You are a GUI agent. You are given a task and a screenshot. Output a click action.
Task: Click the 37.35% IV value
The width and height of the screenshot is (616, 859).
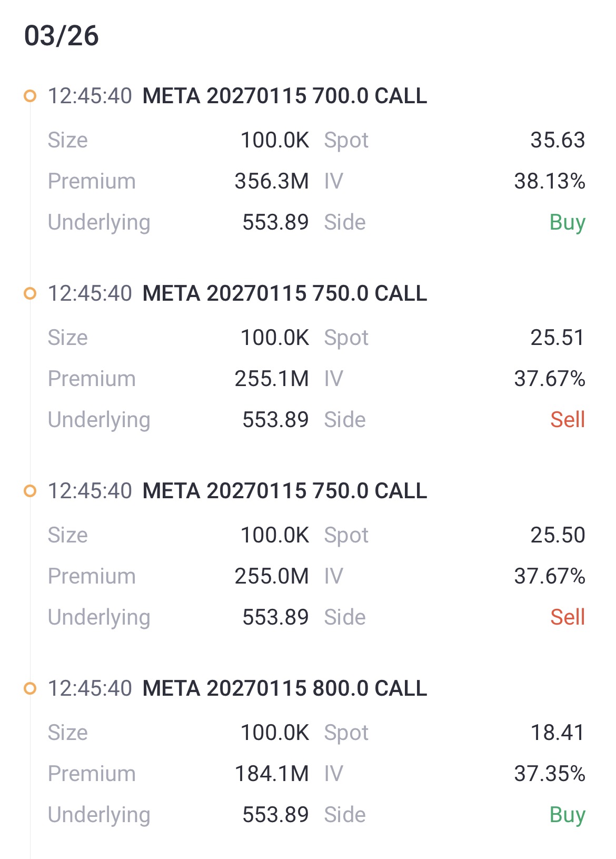click(x=550, y=774)
